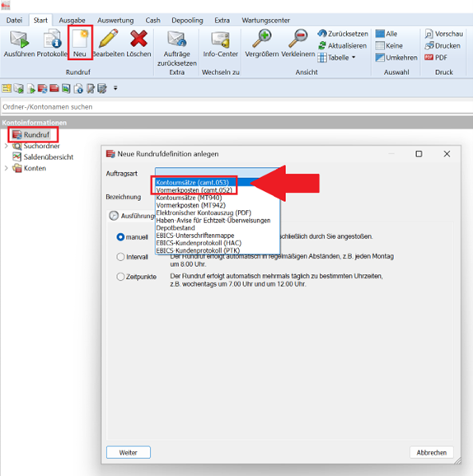Screen dimensions: 473x476
Task: Open the Tabelle dropdown arrow
Action: pyautogui.click(x=354, y=58)
